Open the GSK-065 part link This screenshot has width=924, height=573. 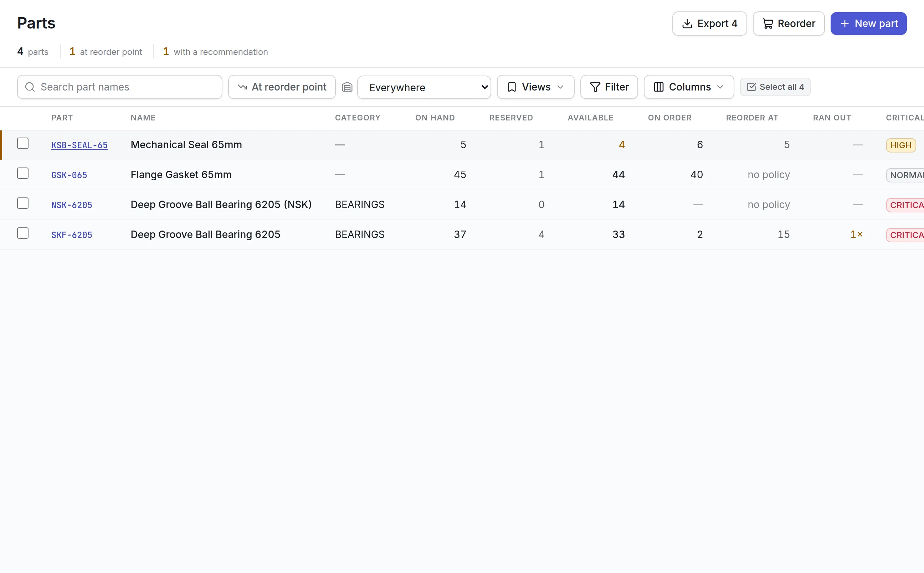pos(69,175)
